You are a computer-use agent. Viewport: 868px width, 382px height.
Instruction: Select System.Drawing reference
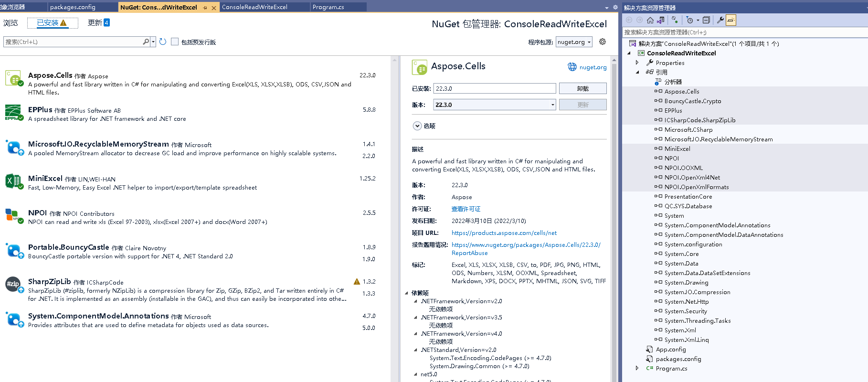coord(687,282)
